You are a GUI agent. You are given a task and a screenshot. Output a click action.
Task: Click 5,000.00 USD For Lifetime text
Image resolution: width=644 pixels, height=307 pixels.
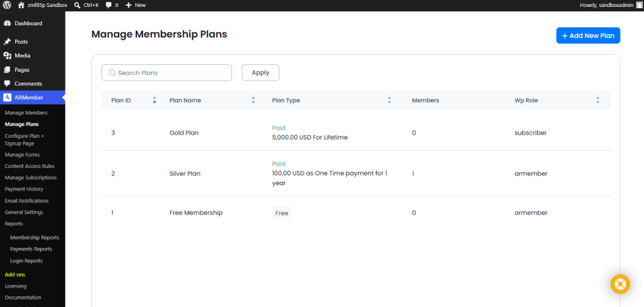point(309,137)
